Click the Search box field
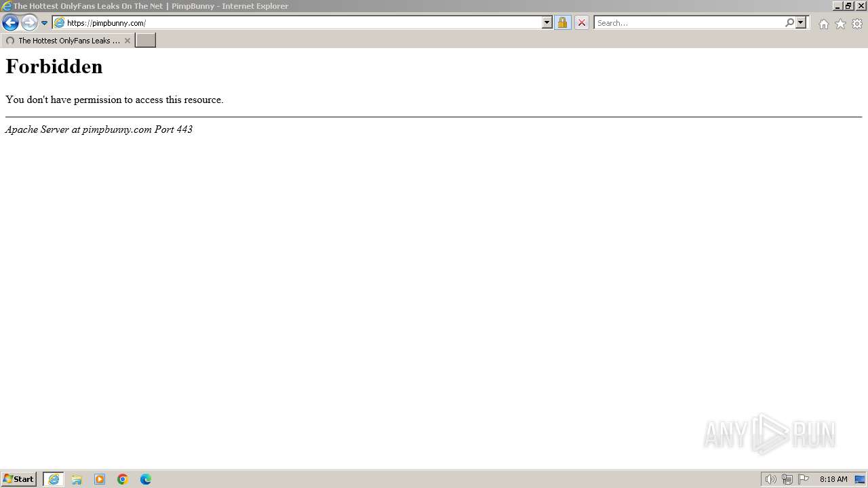Screen dimensions: 868x488 [x=689, y=23]
